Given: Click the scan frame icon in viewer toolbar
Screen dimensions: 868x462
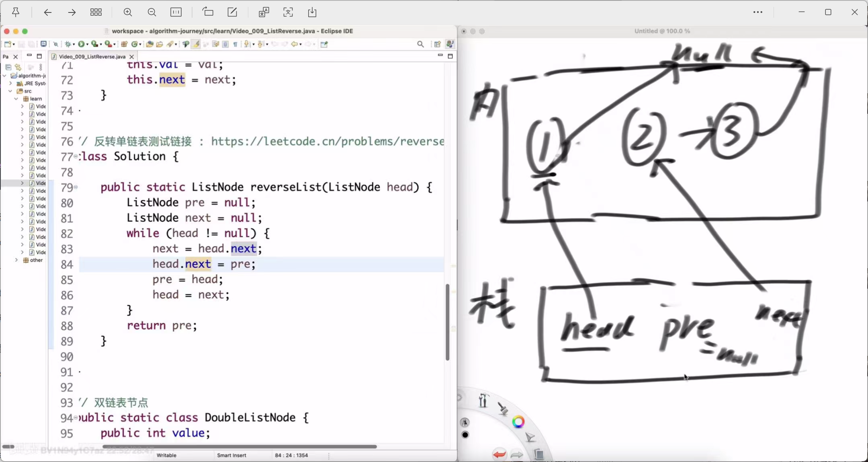Looking at the screenshot, I should pos(288,12).
